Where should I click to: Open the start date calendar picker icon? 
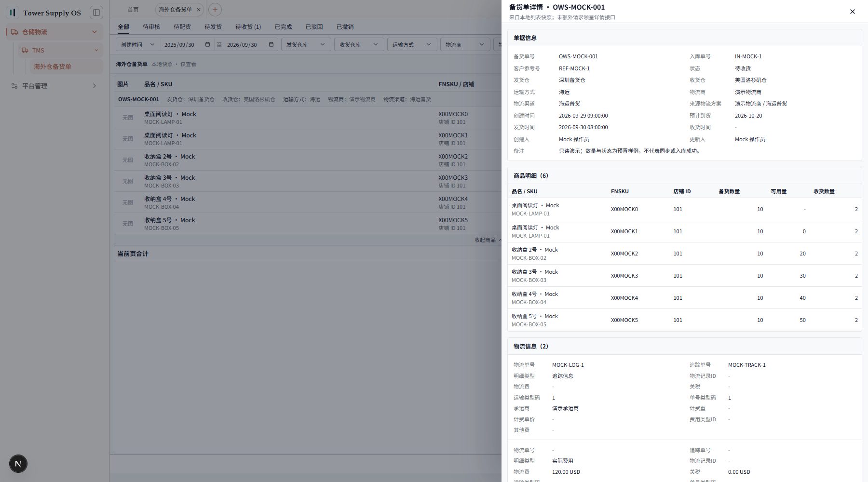208,45
